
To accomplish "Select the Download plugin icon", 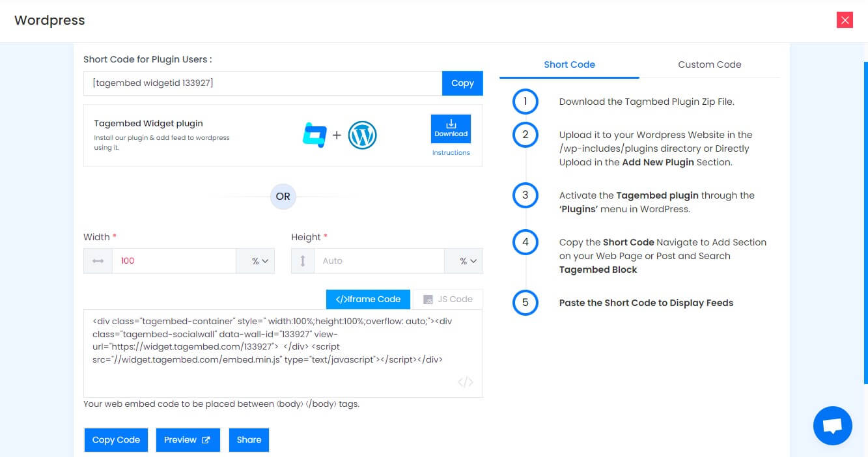I will [450, 125].
